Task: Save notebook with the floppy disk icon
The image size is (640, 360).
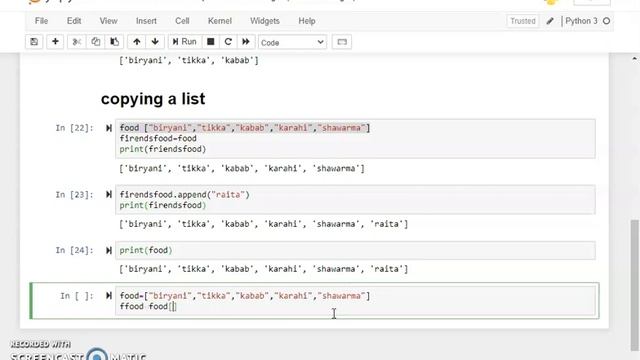Action: [34, 42]
